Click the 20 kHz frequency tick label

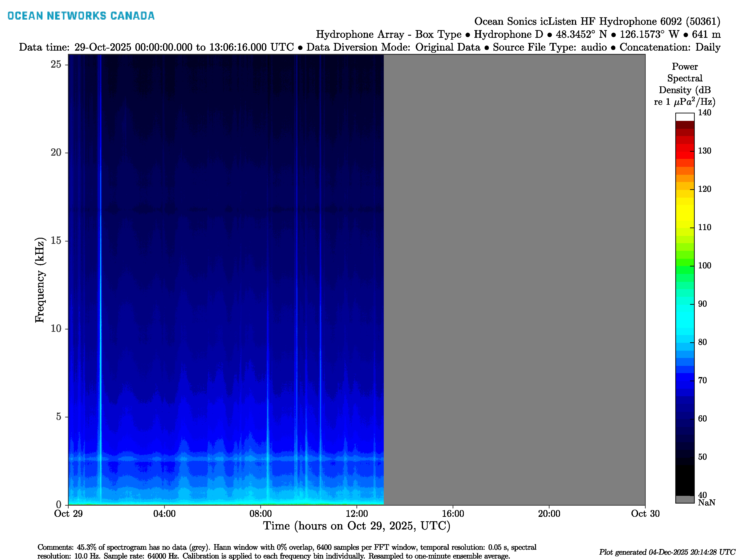(x=56, y=153)
